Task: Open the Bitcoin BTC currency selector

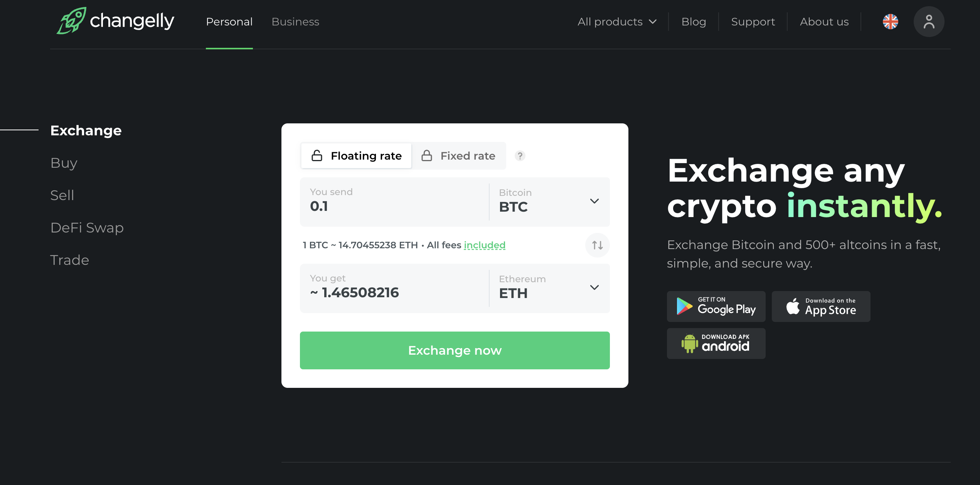Action: pos(549,201)
